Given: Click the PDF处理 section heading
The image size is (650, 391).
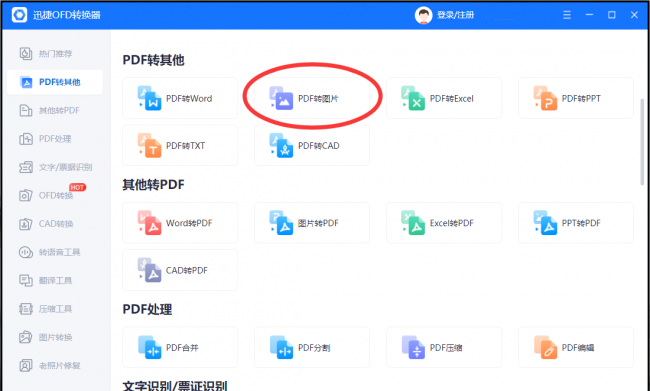Looking at the screenshot, I should (147, 309).
